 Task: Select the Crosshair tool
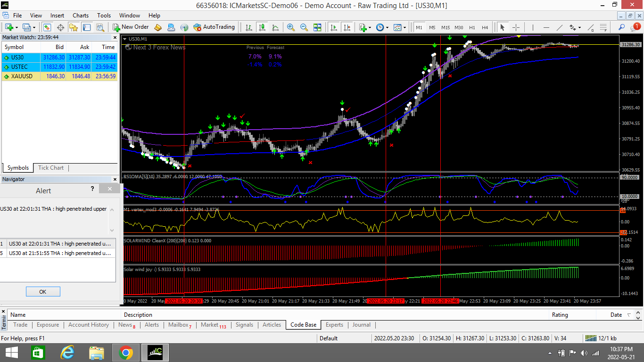(516, 27)
